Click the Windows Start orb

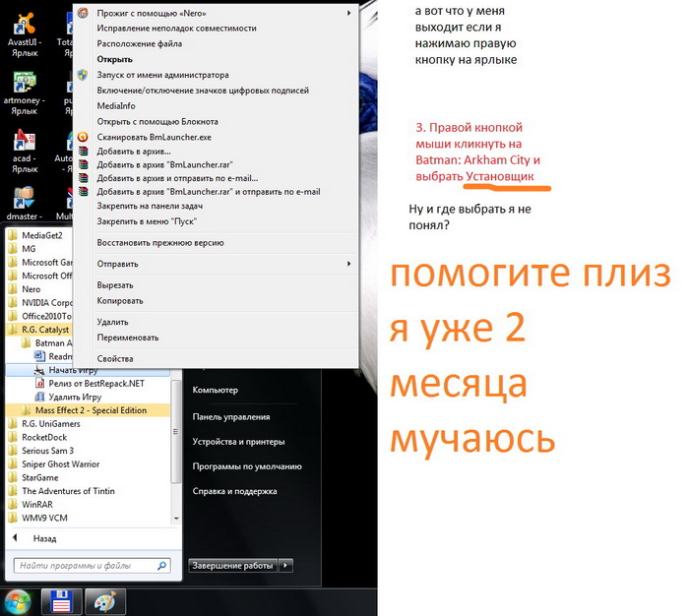[x=17, y=602]
